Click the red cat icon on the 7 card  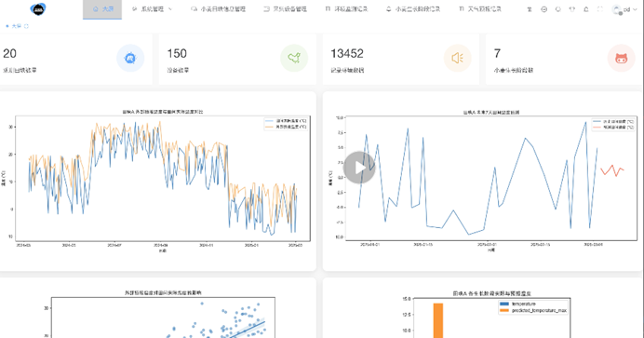[x=621, y=59]
